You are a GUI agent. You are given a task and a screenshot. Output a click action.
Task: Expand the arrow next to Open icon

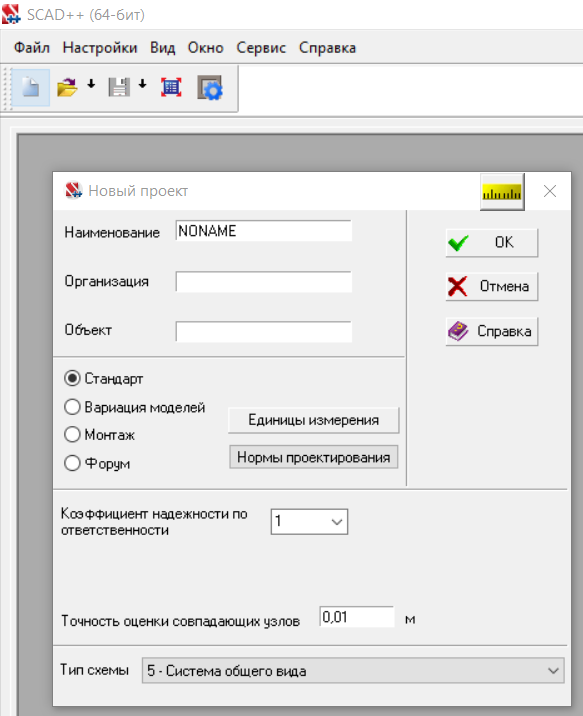91,84
